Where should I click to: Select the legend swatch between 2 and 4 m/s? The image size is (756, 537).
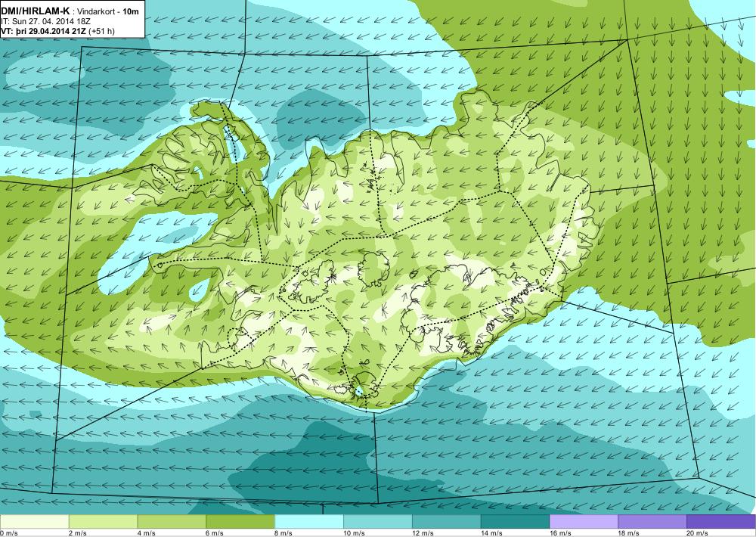[103, 522]
